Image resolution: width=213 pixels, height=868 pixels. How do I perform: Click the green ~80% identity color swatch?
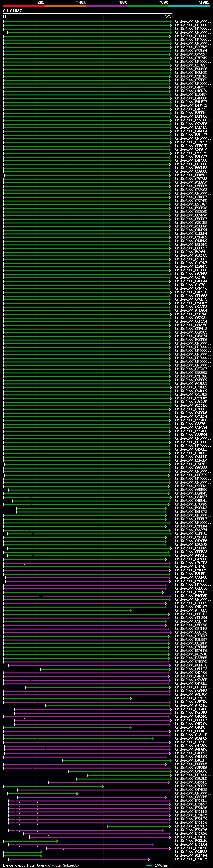click(x=148, y=6)
